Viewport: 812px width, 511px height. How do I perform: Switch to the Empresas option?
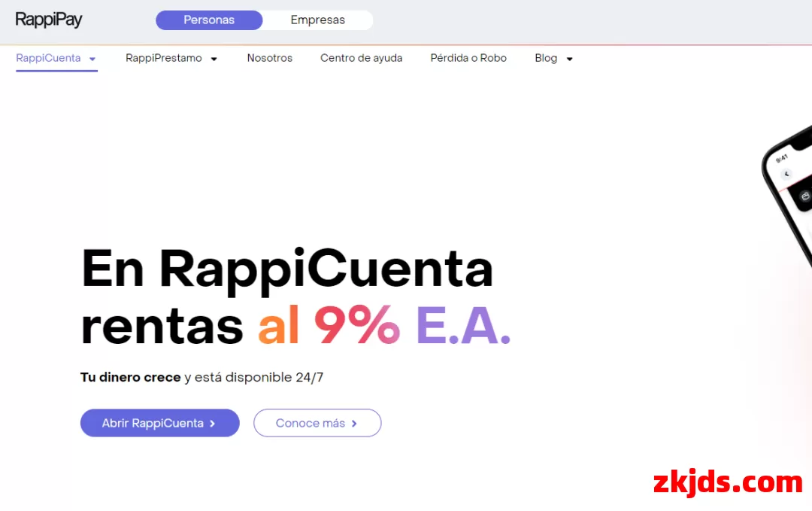[x=317, y=20]
